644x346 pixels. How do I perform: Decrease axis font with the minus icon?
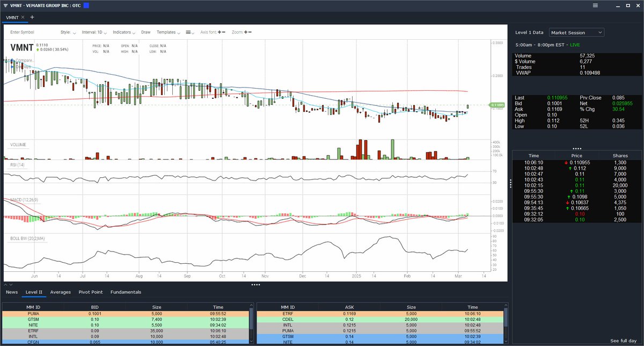tap(224, 32)
